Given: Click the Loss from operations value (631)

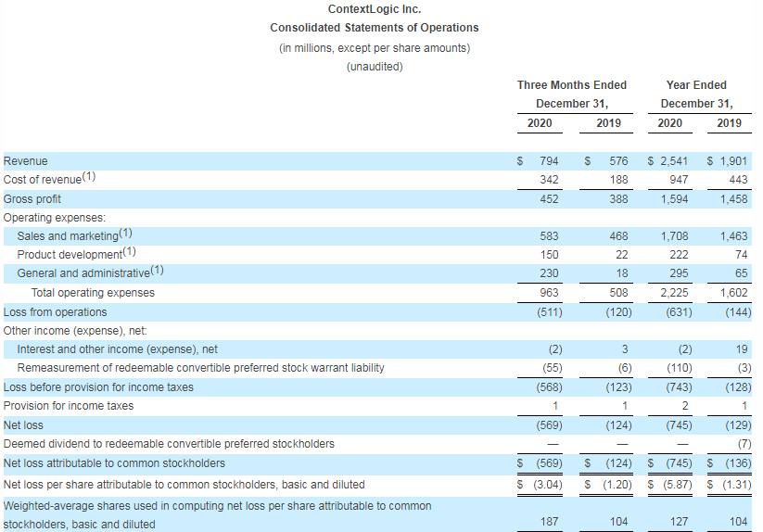Looking at the screenshot, I should coord(679,311).
